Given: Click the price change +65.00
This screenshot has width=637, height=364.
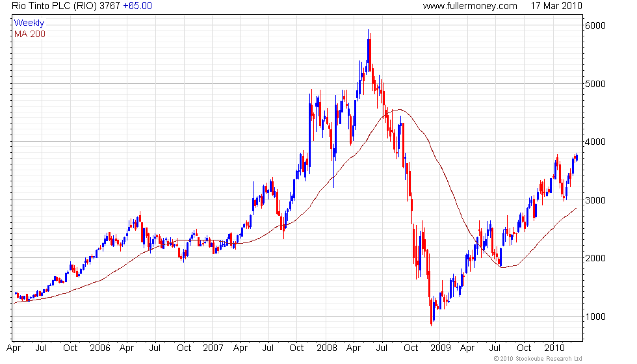Looking at the screenshot, I should pos(137,6).
